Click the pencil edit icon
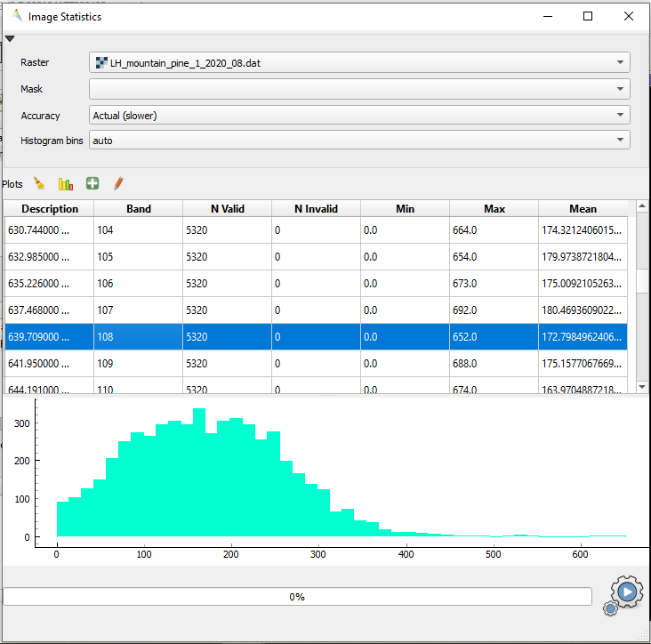The width and height of the screenshot is (651, 644). point(117,183)
